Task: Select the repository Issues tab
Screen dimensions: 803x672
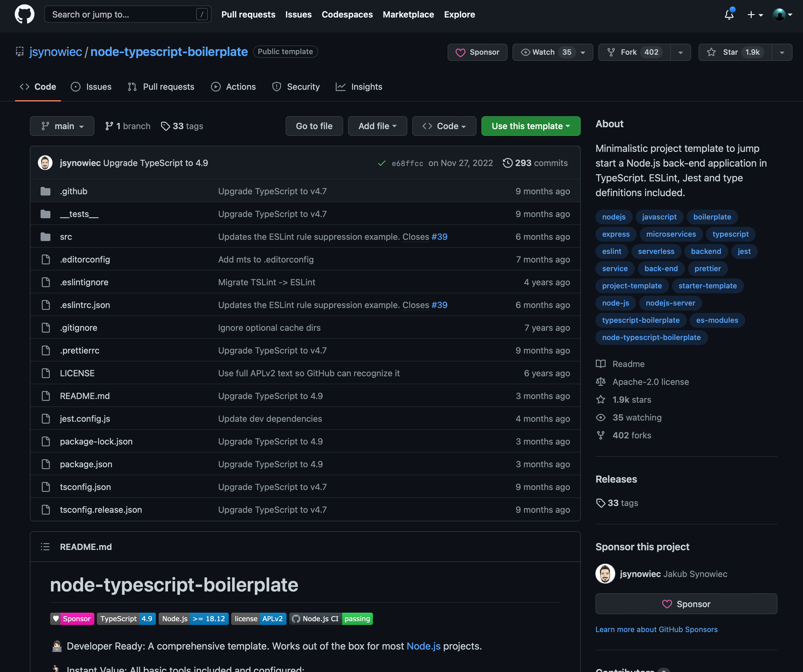Action: click(91, 87)
